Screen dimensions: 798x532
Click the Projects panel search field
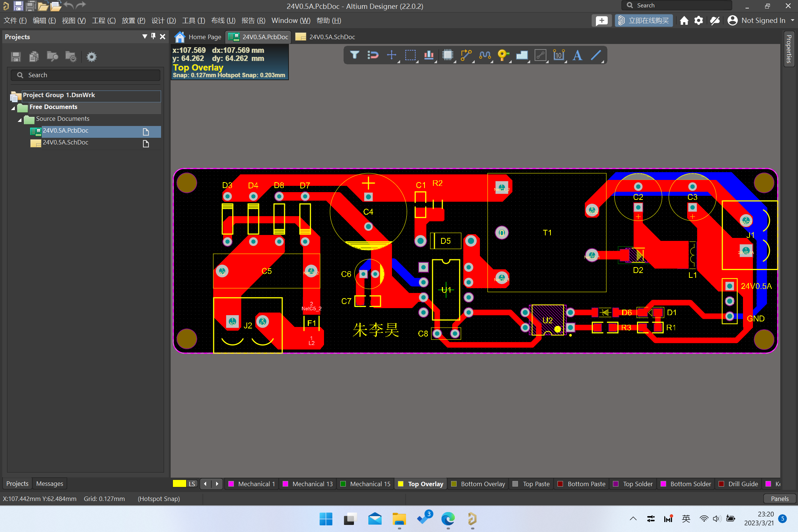click(x=86, y=75)
